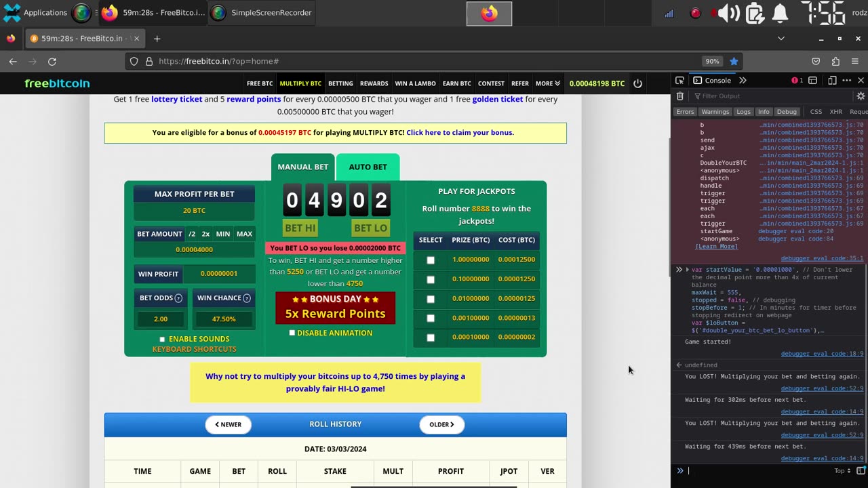Click the red error count badge
This screenshot has height=488, width=868.
click(797, 81)
